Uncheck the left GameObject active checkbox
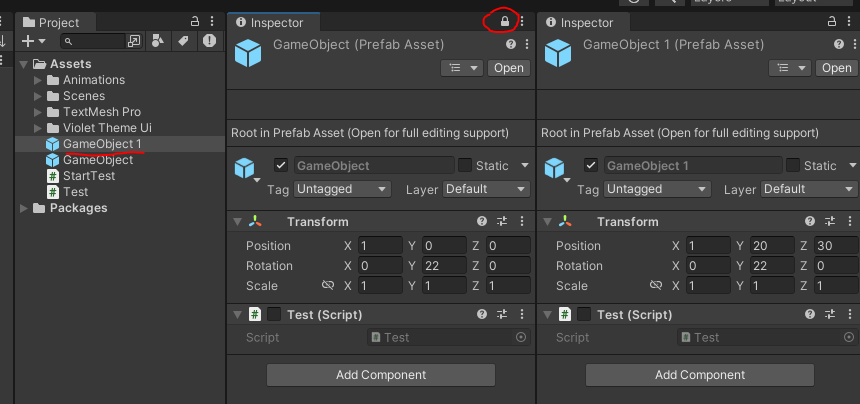The image size is (860, 404). click(x=281, y=166)
